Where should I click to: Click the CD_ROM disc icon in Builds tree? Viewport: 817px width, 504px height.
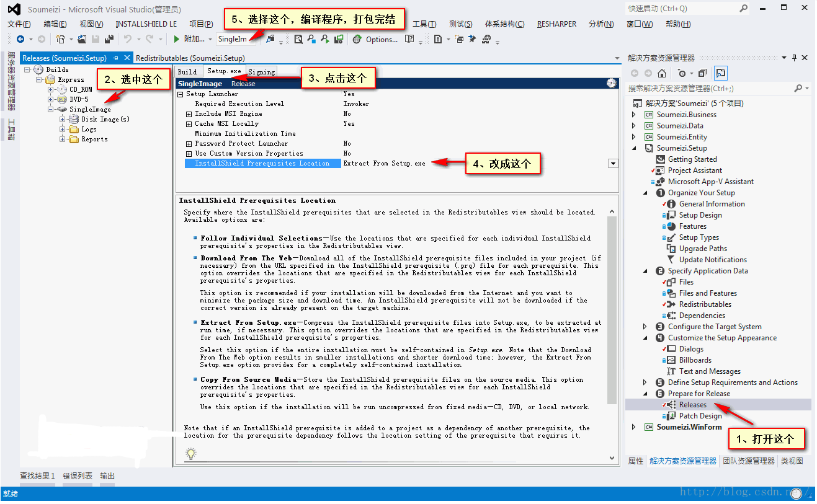(x=62, y=90)
